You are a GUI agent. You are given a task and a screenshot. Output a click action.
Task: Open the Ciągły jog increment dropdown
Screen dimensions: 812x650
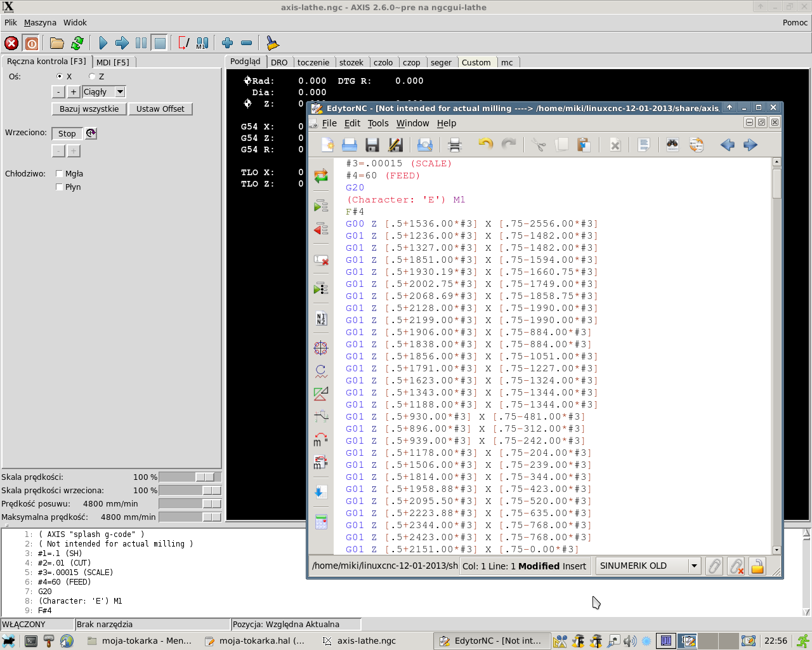(x=120, y=92)
